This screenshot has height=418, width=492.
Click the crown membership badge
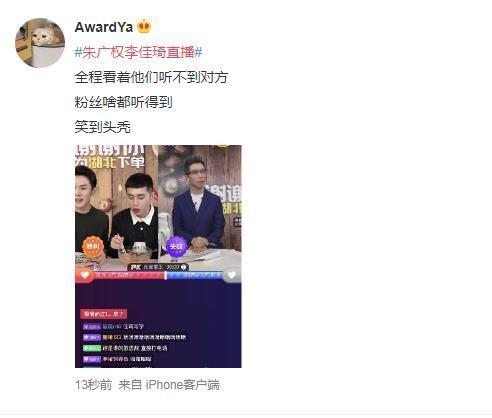[x=144, y=26]
